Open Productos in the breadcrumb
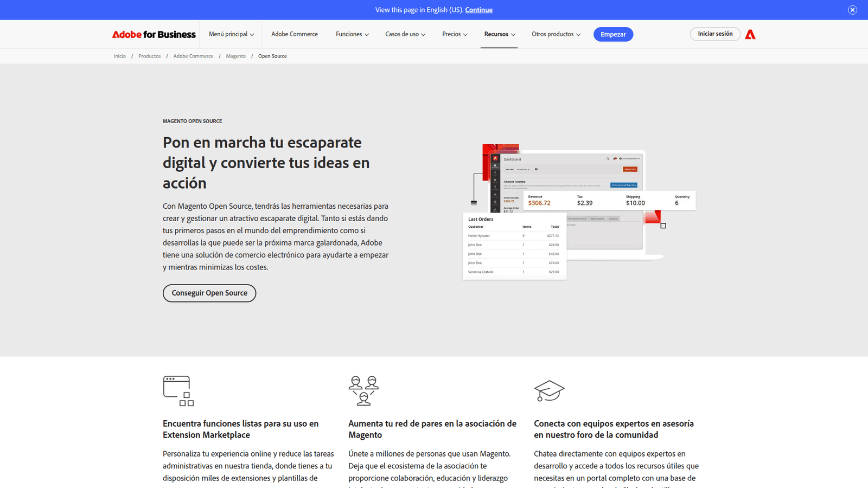 tap(150, 56)
